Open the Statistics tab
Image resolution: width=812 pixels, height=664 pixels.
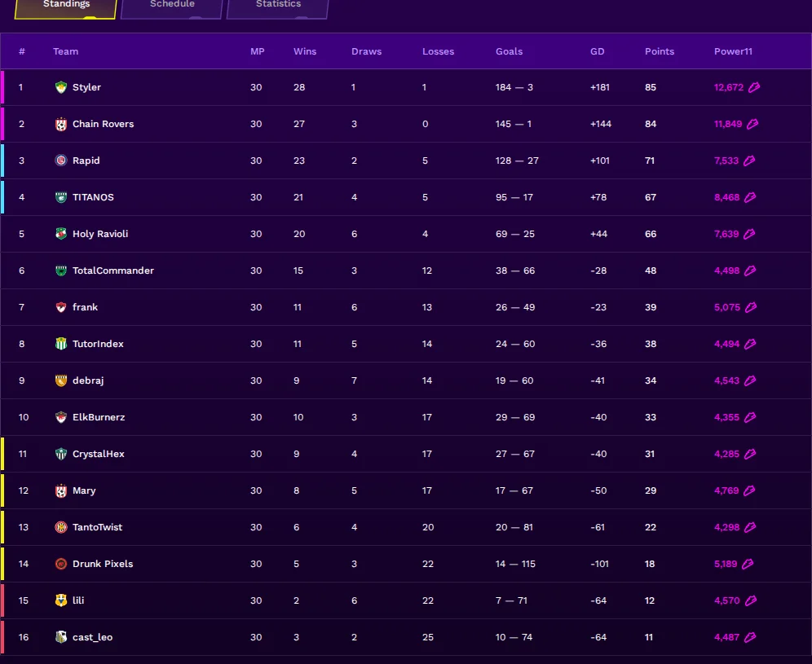[x=278, y=7]
